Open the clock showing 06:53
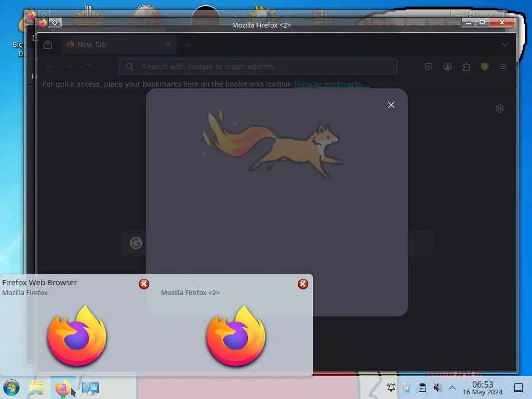 tap(483, 388)
